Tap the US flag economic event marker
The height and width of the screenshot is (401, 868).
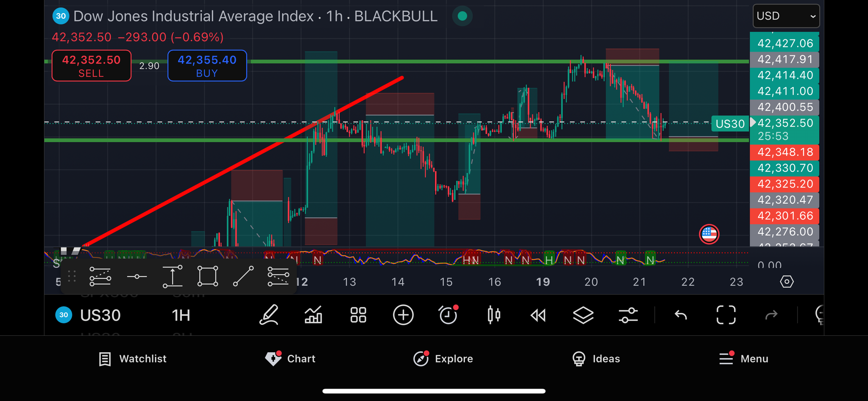click(709, 234)
